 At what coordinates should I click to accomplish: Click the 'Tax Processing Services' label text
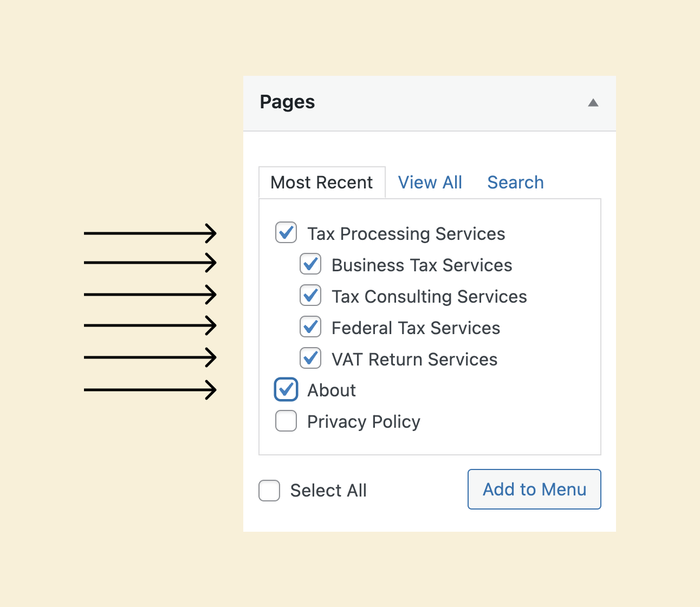[406, 234]
